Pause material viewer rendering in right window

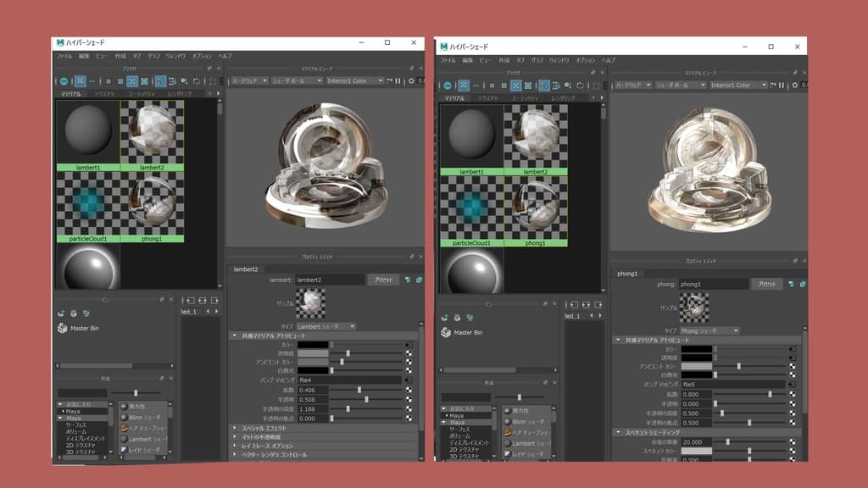click(782, 86)
